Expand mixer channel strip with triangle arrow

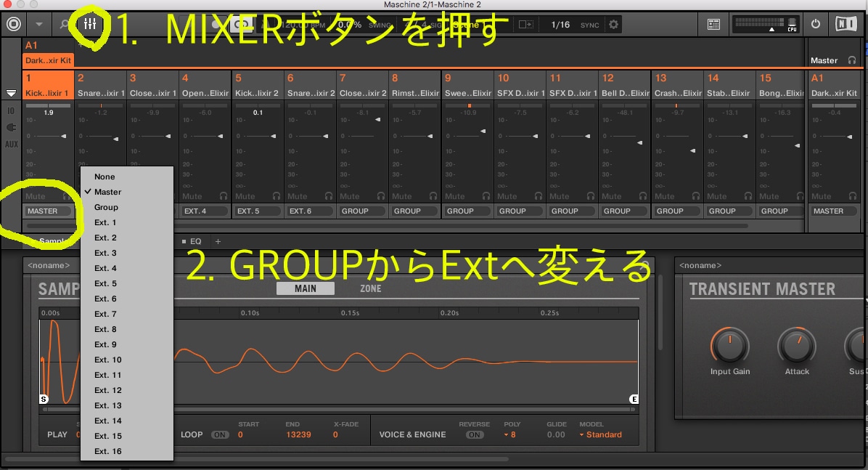[x=11, y=93]
